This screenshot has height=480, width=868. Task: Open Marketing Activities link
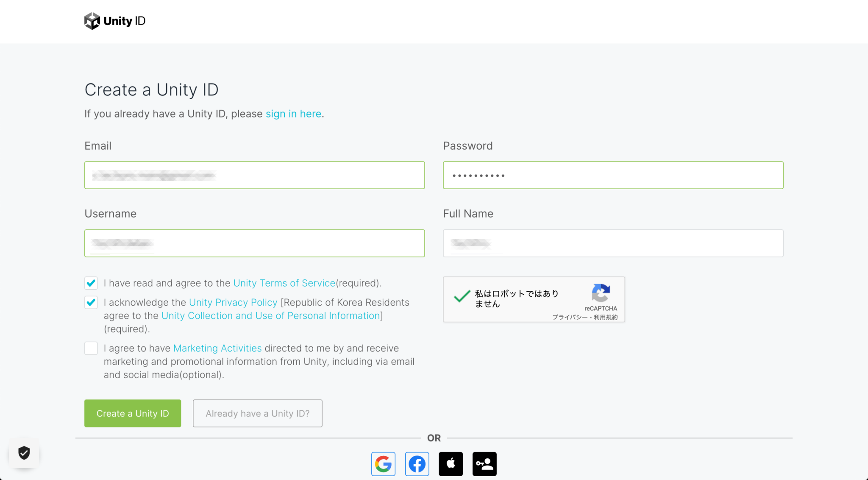pos(217,348)
